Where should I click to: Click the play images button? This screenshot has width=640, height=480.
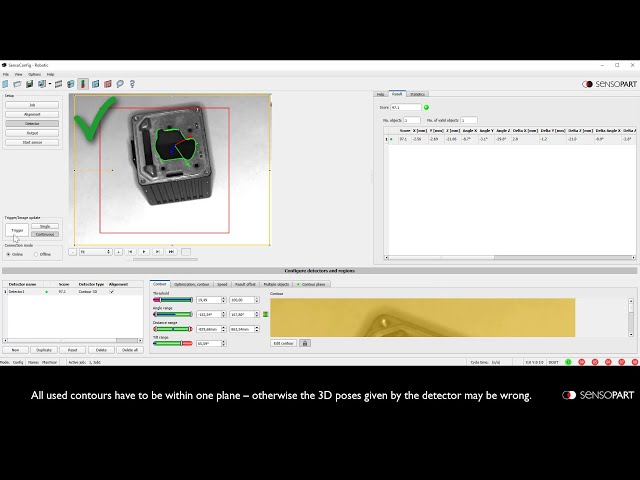click(x=144, y=252)
